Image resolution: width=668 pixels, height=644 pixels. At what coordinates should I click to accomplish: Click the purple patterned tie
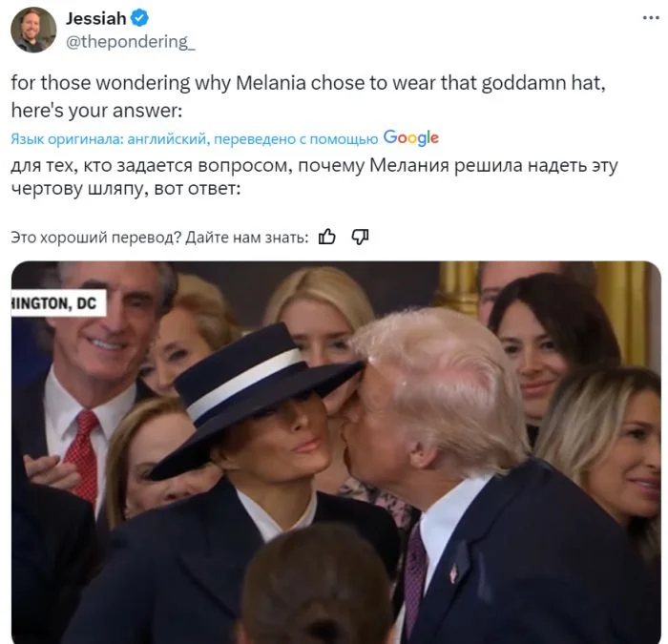pyautogui.click(x=415, y=575)
